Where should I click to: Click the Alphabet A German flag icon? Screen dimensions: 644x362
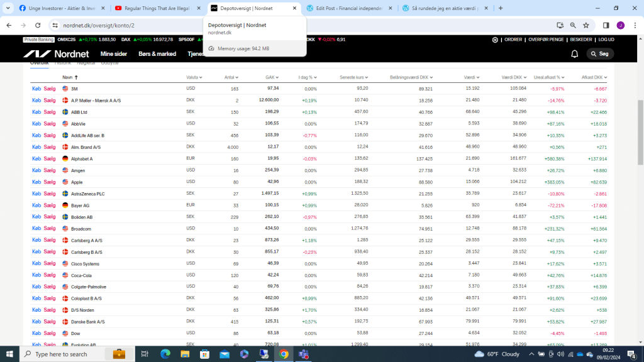[x=65, y=159]
